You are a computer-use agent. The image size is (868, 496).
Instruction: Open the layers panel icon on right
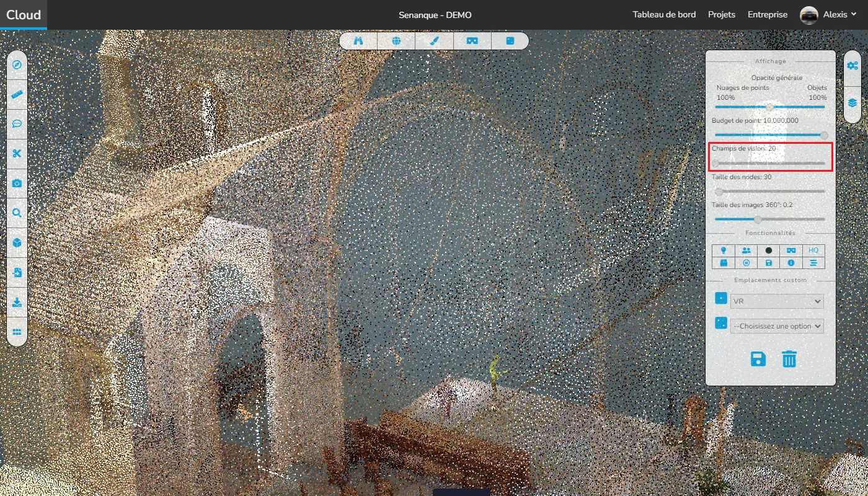point(852,103)
